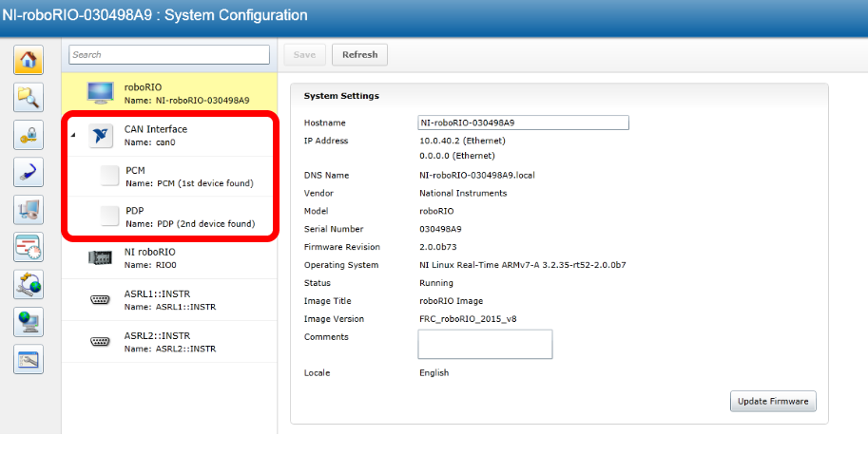
Task: Click the PDP device icon
Action: tap(109, 217)
